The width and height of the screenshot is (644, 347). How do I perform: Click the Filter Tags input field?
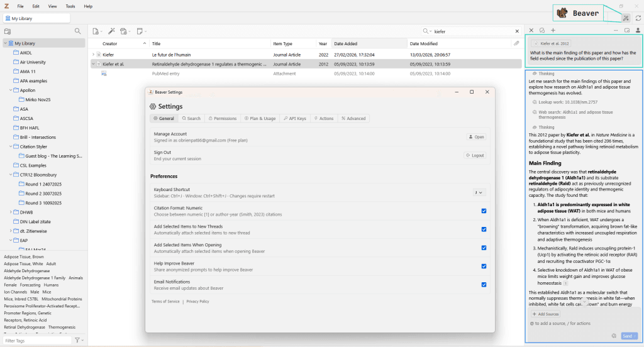click(37, 341)
